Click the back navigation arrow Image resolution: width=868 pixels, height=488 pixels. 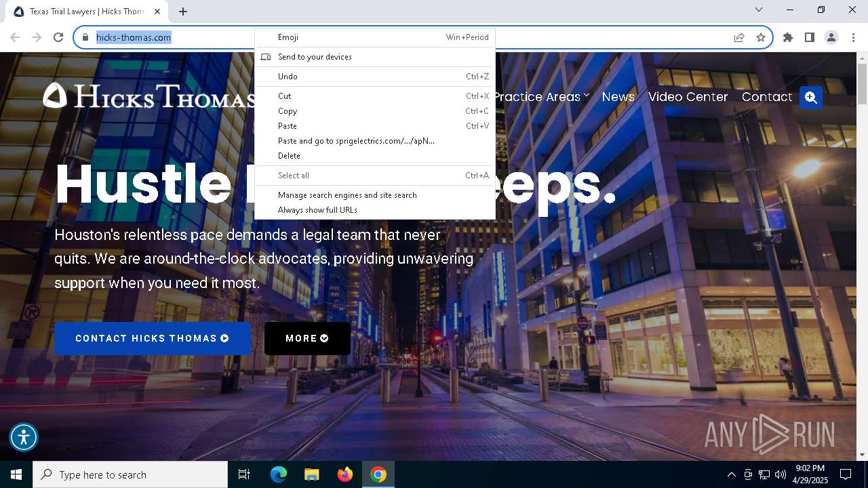(15, 37)
